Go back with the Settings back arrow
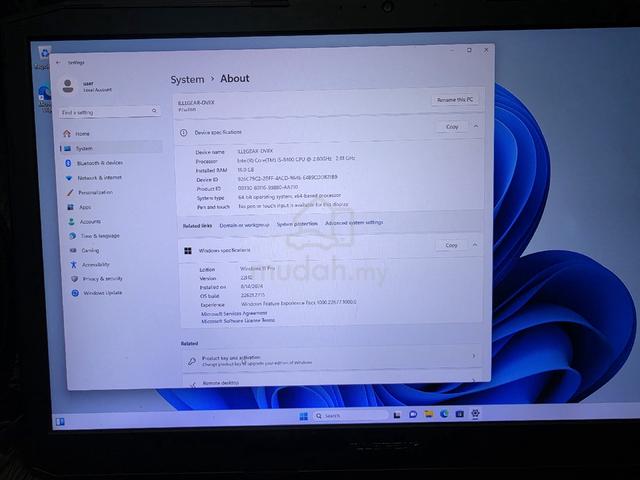 point(58,62)
